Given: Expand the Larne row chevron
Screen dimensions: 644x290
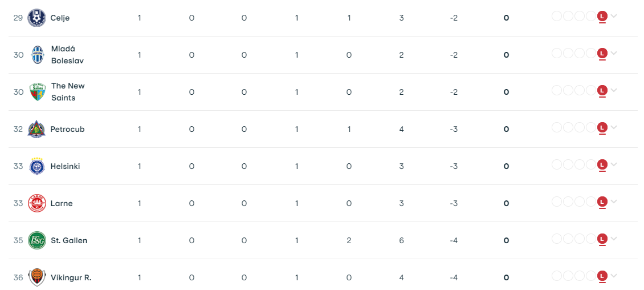Looking at the screenshot, I should click(614, 202).
